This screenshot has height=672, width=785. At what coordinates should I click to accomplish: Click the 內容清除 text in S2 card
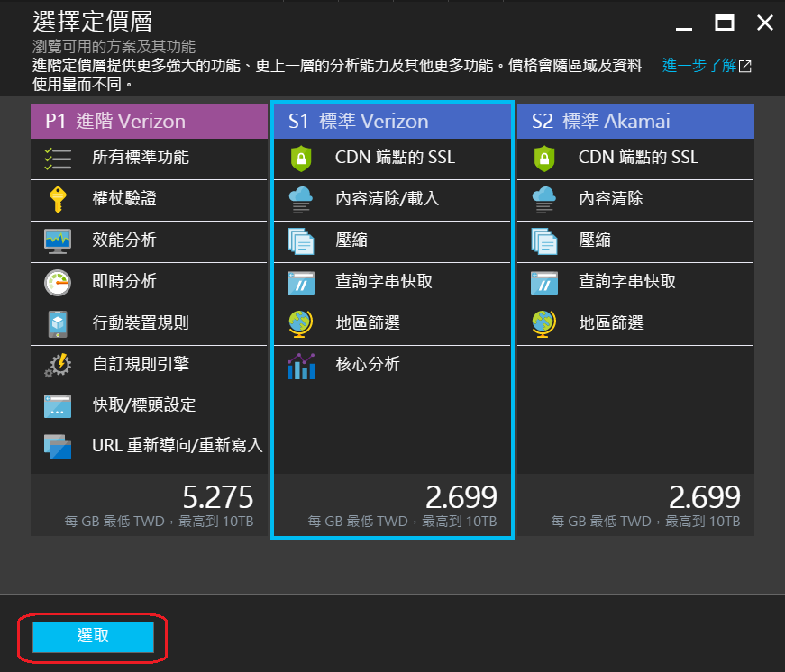611,199
